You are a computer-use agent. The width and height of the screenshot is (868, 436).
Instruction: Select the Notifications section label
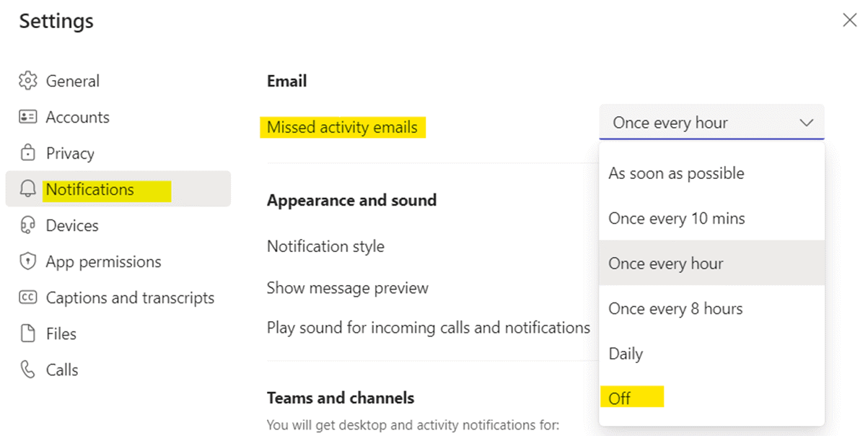pyautogui.click(x=90, y=189)
